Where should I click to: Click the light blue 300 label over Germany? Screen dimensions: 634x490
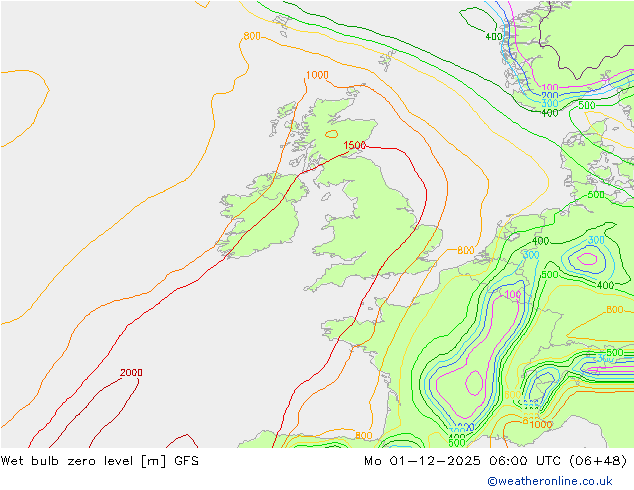pyautogui.click(x=596, y=240)
